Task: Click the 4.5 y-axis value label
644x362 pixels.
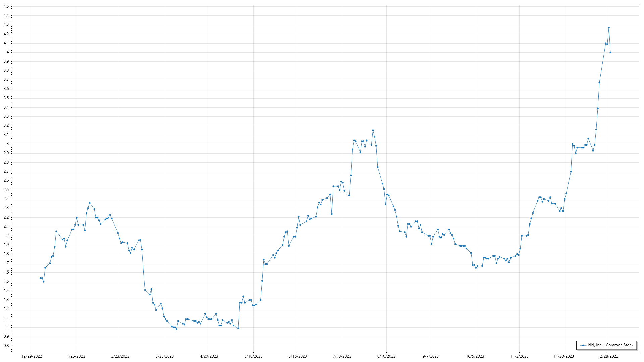Action: tap(6, 6)
